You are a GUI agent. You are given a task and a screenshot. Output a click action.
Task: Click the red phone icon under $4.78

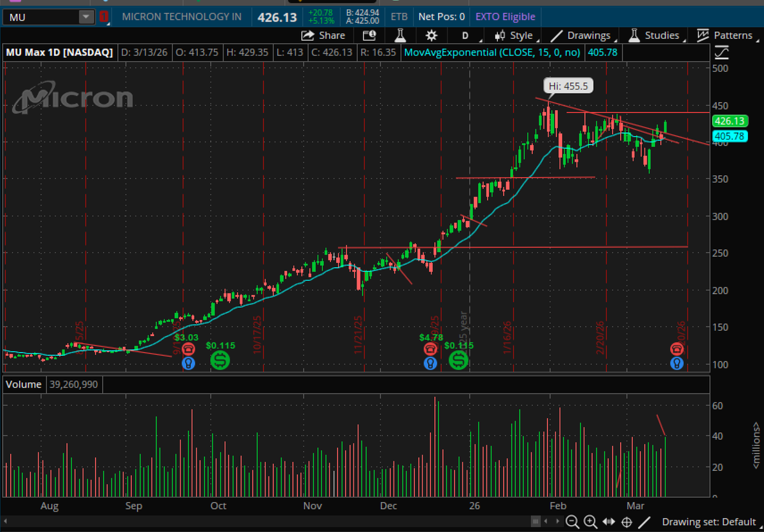pos(431,349)
